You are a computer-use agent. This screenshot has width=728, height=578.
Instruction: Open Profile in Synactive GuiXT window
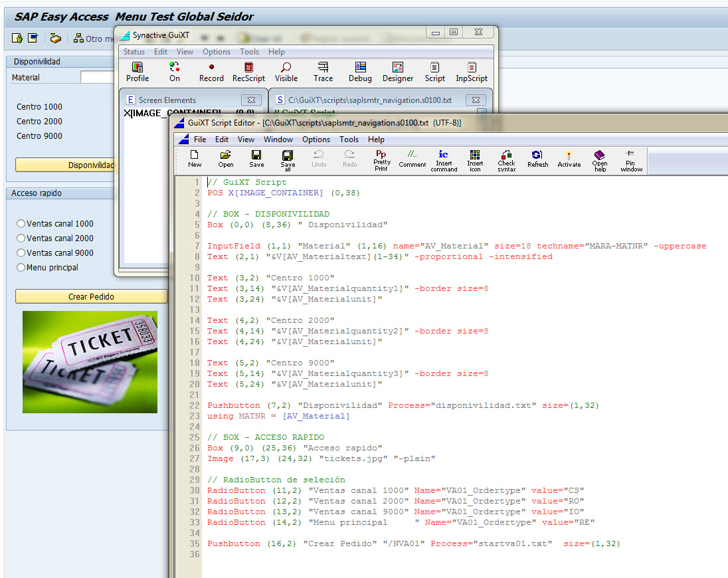[137, 72]
